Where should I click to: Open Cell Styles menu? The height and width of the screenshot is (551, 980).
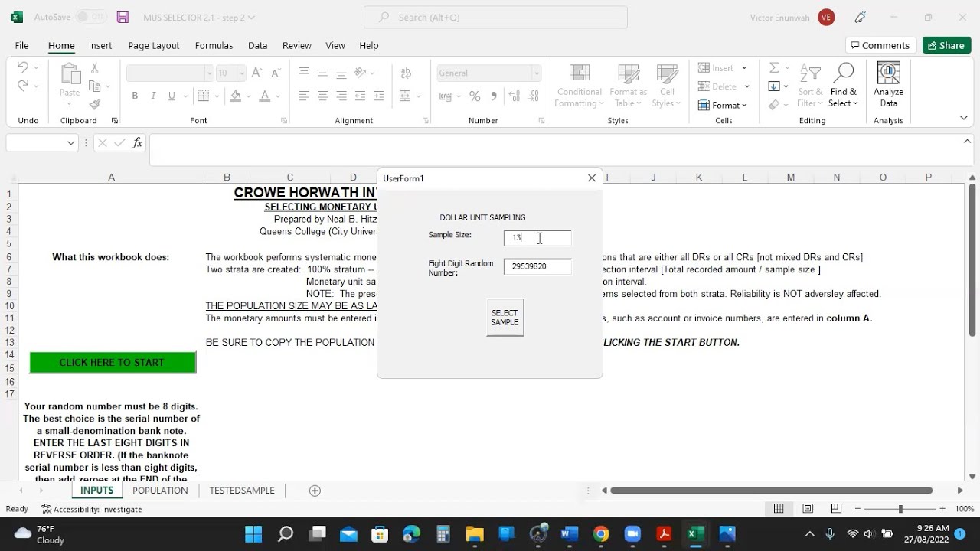[667, 86]
